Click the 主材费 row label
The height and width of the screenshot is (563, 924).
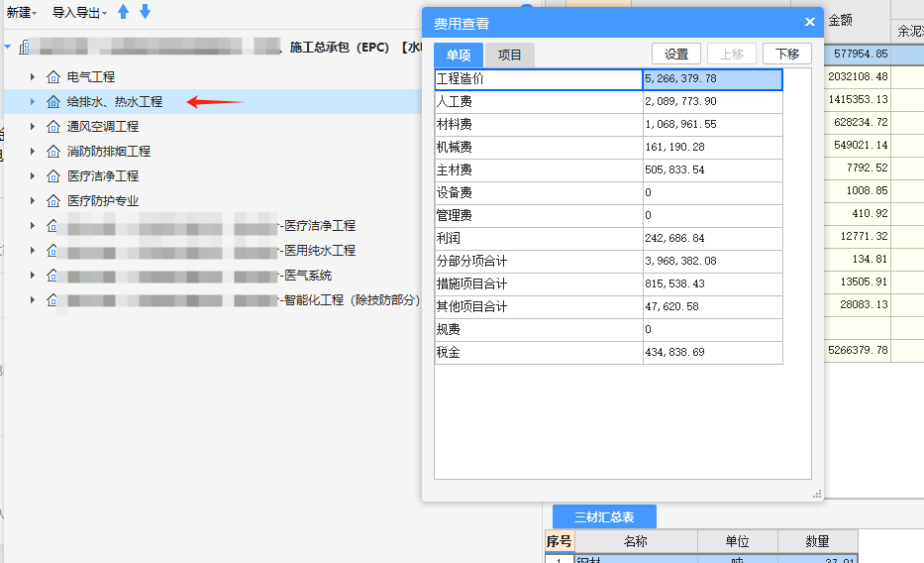point(539,169)
